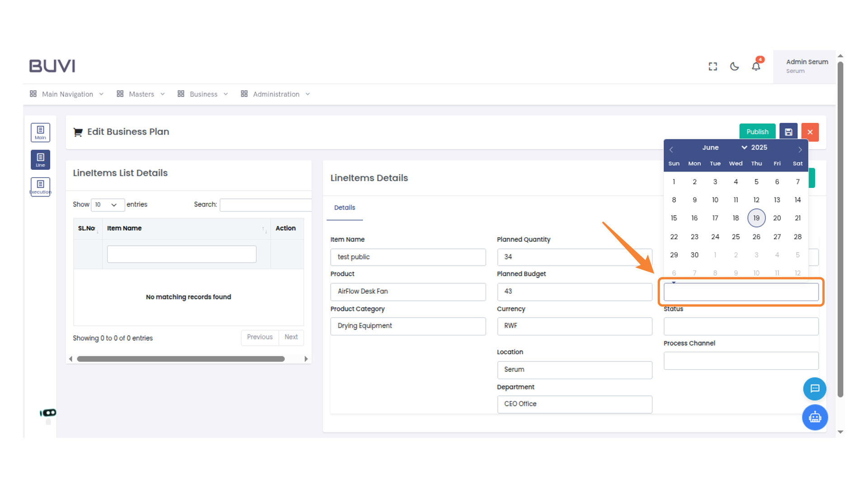
Task: Enable fullscreen mode
Action: coord(712,66)
